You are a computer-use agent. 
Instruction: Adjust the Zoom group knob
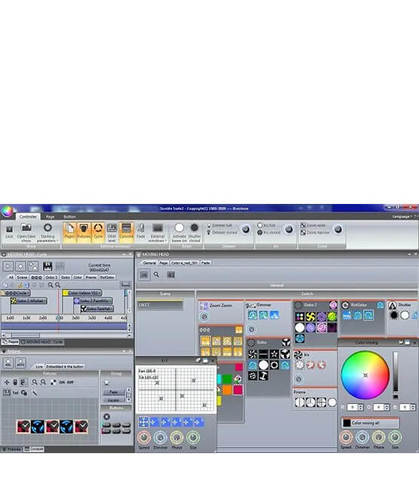338,229
